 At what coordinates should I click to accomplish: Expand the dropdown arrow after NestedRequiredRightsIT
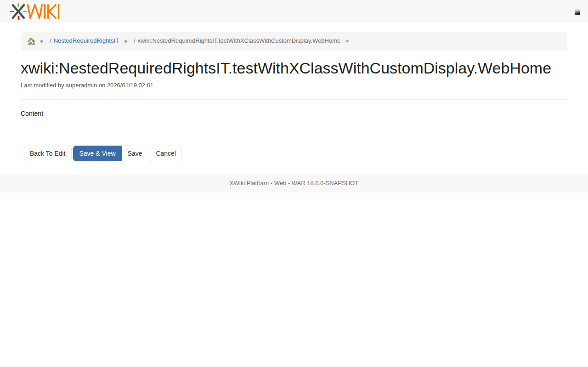tap(126, 41)
